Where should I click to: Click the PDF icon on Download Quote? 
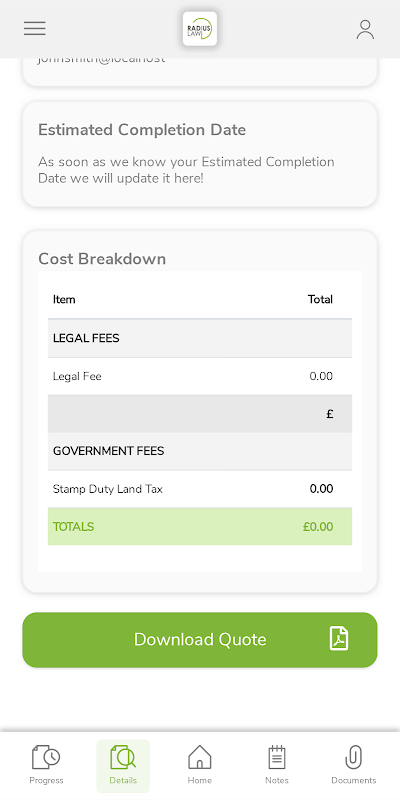[339, 639]
